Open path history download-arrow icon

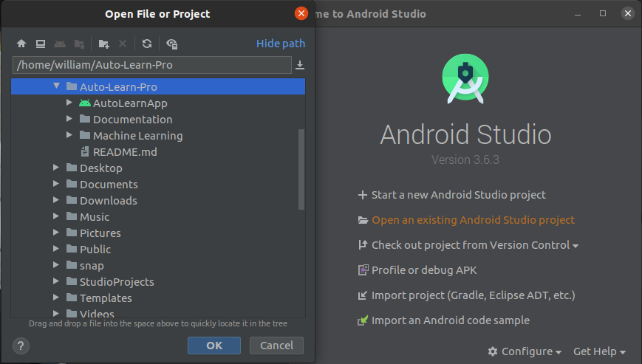[x=300, y=65]
